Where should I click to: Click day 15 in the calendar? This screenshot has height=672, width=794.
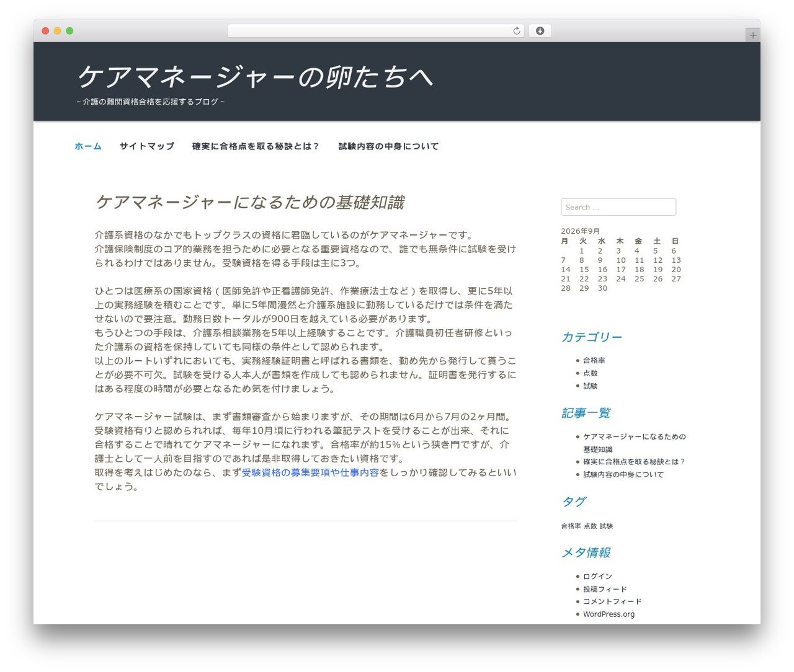point(584,270)
